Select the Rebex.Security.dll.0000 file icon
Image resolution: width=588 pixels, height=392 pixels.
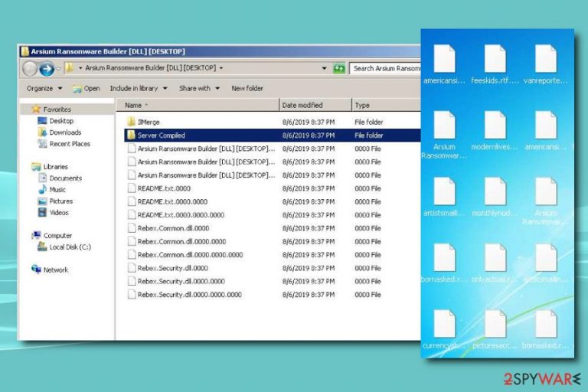click(131, 268)
